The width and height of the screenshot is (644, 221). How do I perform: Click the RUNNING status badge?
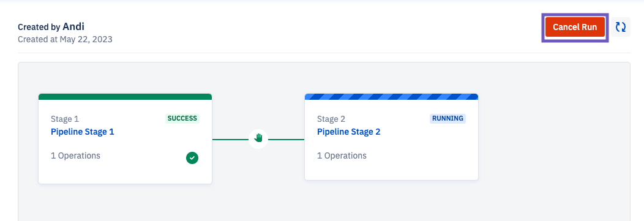click(x=447, y=119)
